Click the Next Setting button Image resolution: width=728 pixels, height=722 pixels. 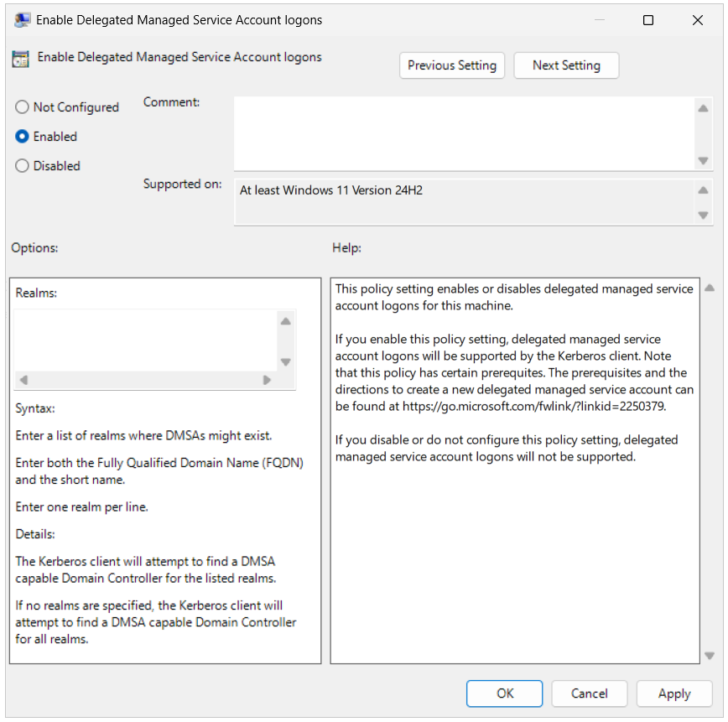(566, 65)
